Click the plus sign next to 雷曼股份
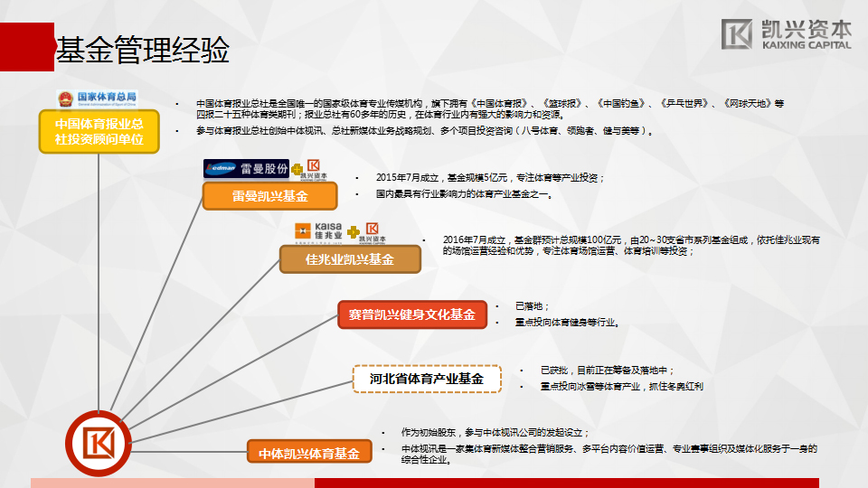The width and height of the screenshot is (868, 488). point(297,169)
